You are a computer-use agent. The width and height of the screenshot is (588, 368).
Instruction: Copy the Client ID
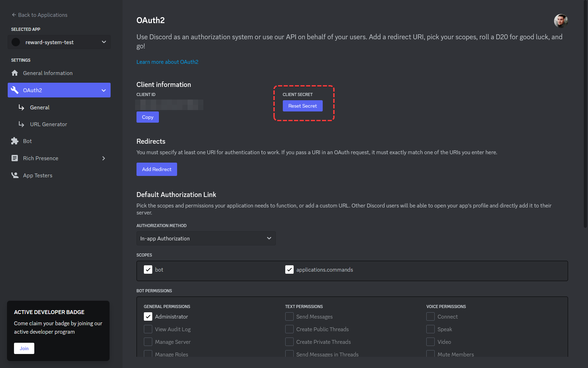[x=148, y=117]
